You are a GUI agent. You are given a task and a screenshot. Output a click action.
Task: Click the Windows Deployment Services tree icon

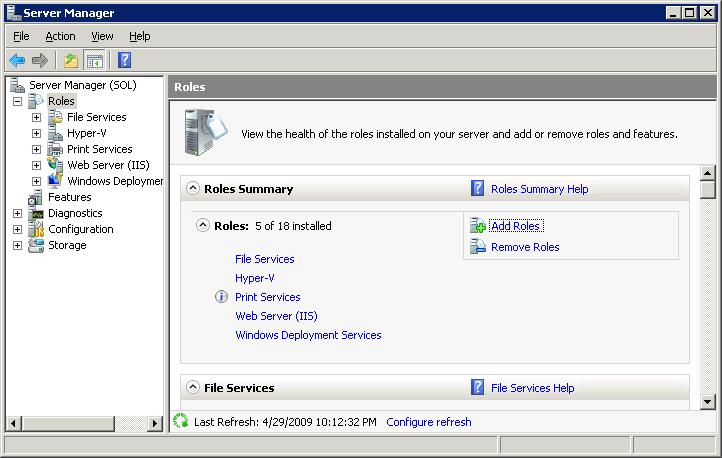pos(55,181)
